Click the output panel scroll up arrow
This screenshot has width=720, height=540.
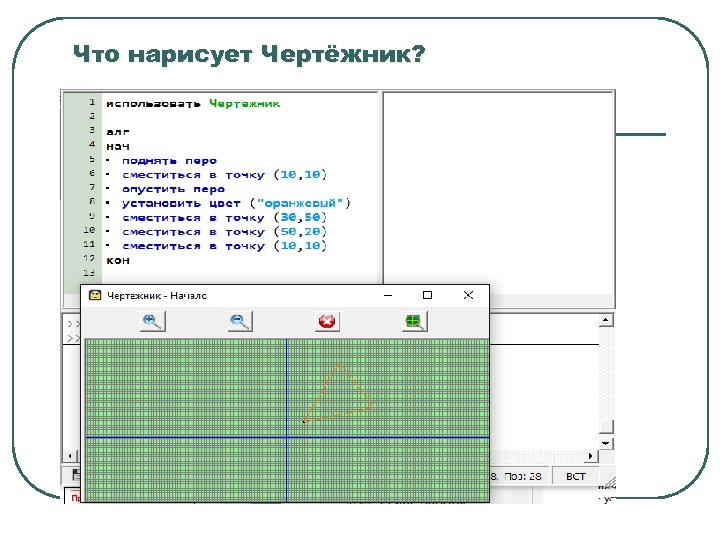pos(606,320)
